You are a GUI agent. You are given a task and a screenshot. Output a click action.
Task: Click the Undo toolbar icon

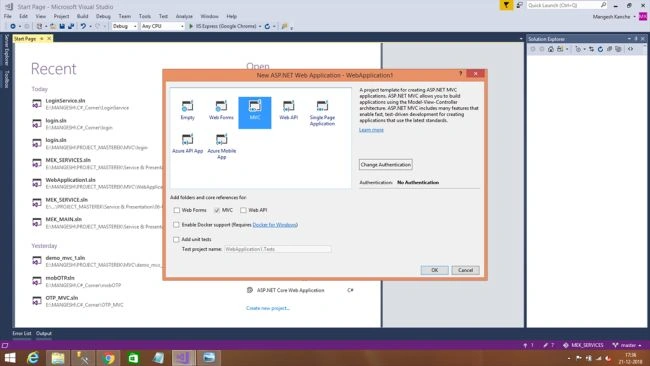point(83,26)
